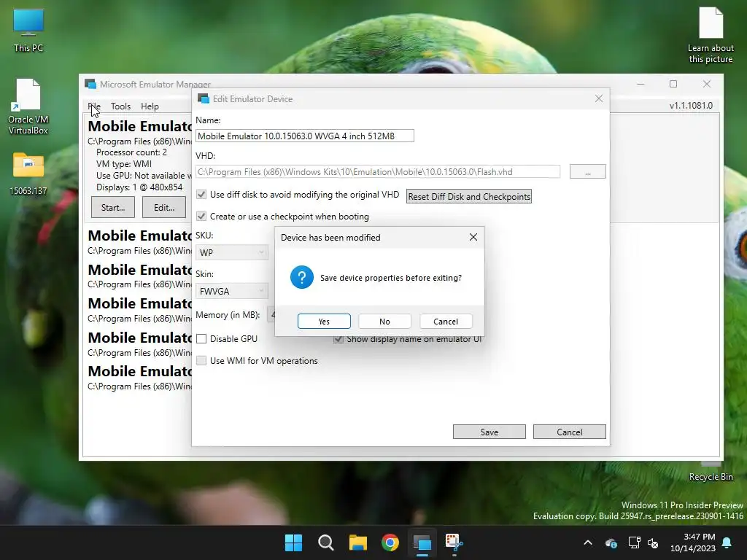Screen dimensions: 747x560
Task: Click Save in Edit Emulator Device
Action: click(x=489, y=432)
